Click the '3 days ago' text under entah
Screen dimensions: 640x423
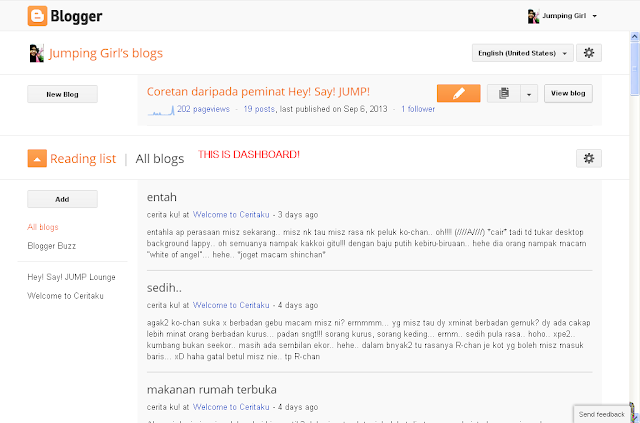point(298,215)
